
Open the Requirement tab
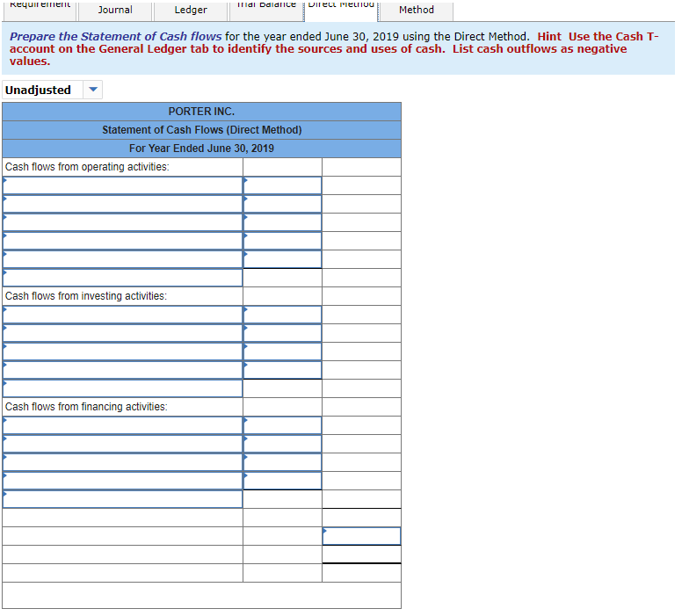[40, 10]
